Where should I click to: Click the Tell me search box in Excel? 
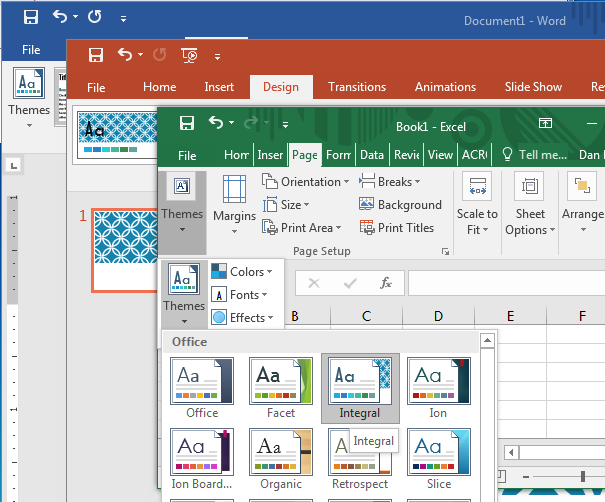[x=535, y=155]
